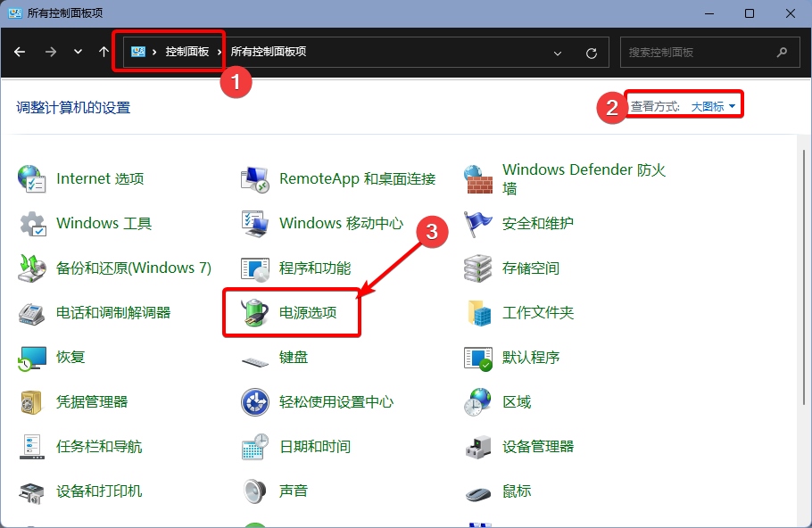Click the 区域 globe and clock icon
Screen dimensions: 812x528
click(477, 402)
